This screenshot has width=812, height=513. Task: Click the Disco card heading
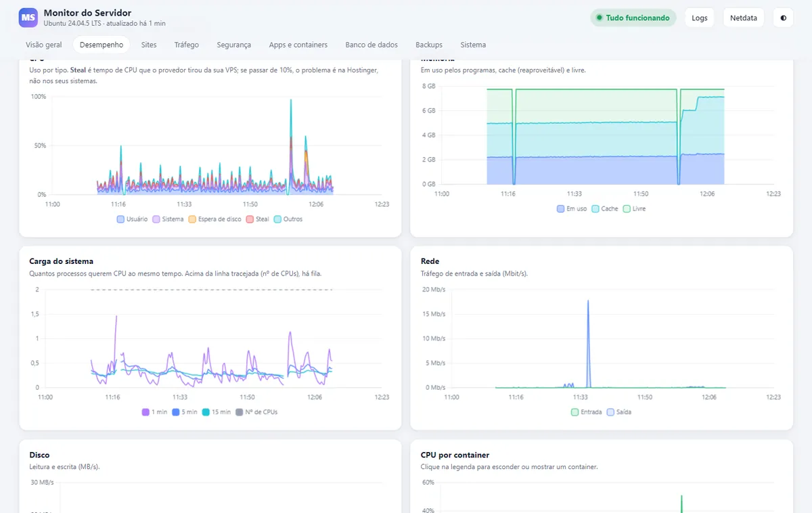coord(40,455)
